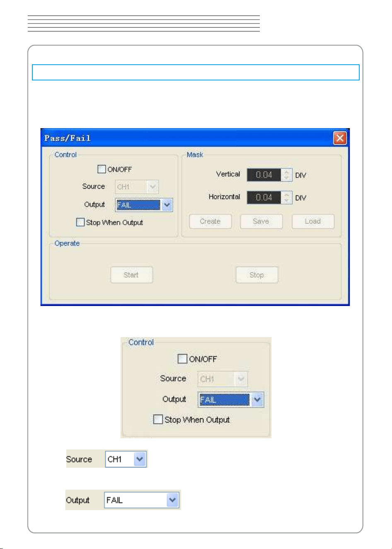The height and width of the screenshot is (549, 392).
Task: Open the standalone Output FAIL dropdown at bottom
Action: (x=172, y=500)
